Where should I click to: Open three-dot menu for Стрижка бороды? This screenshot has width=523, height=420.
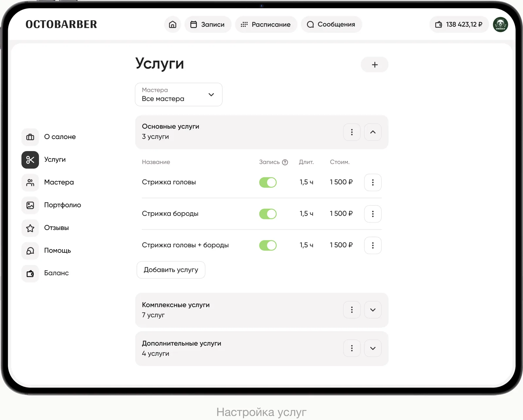click(373, 214)
